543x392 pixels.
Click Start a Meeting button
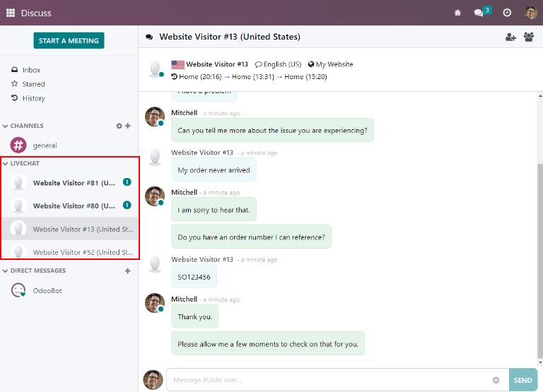[x=69, y=41]
